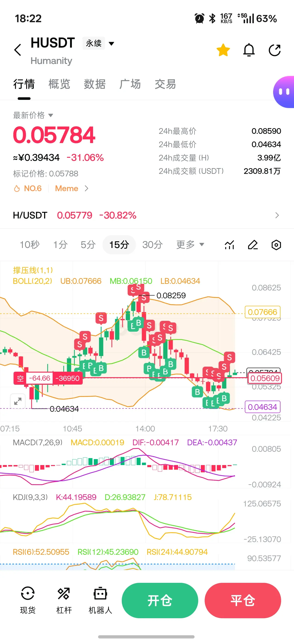The width and height of the screenshot is (294, 644).
Task: Tap the 0.05609 entry price tag
Action: [x=265, y=378]
